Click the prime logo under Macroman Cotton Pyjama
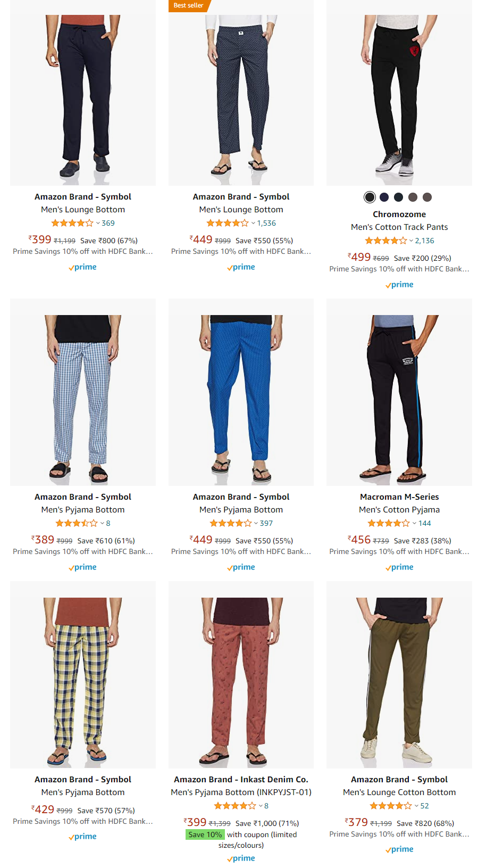Image resolution: width=478 pixels, height=868 pixels. (x=399, y=567)
